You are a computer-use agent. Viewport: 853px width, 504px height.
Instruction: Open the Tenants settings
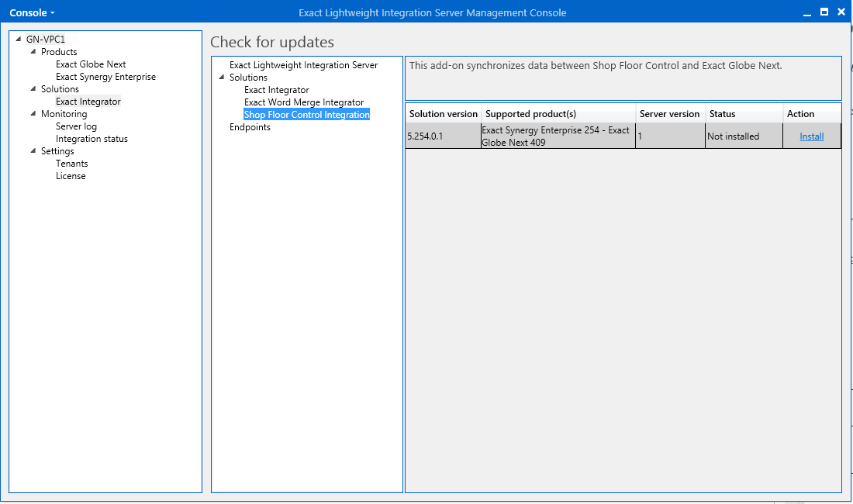tap(71, 163)
